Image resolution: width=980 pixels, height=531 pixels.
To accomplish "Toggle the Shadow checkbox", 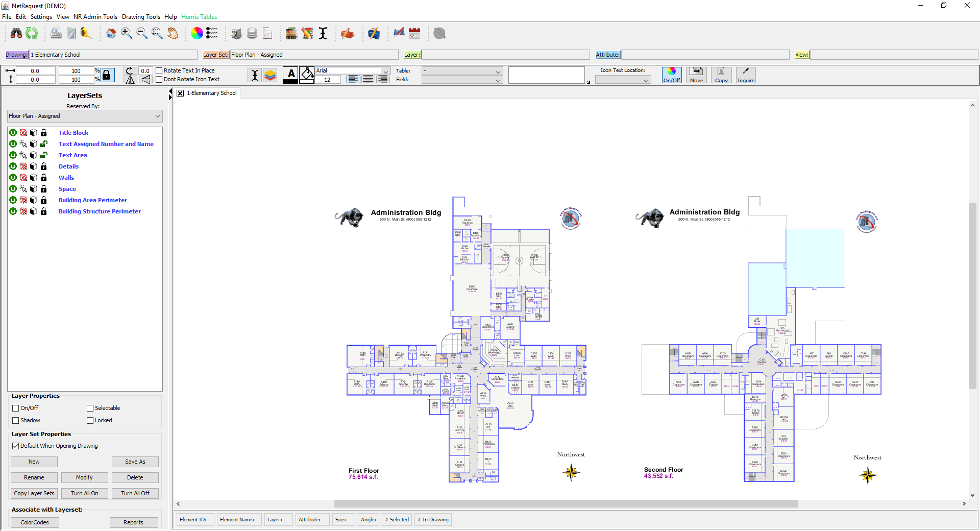I will coord(16,421).
